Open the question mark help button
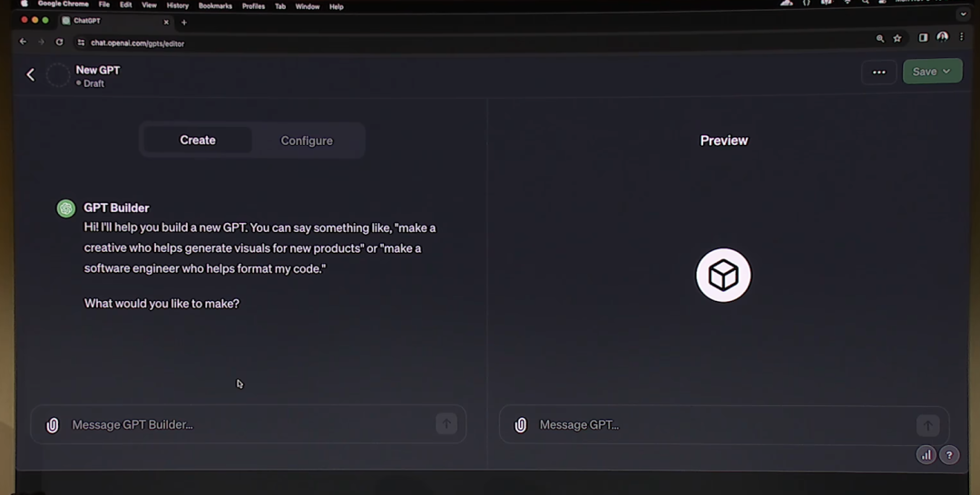Image resolution: width=980 pixels, height=495 pixels. (949, 455)
